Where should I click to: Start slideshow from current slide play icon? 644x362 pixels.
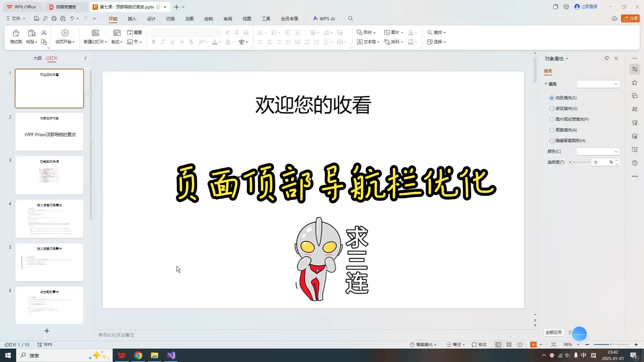pos(65,33)
